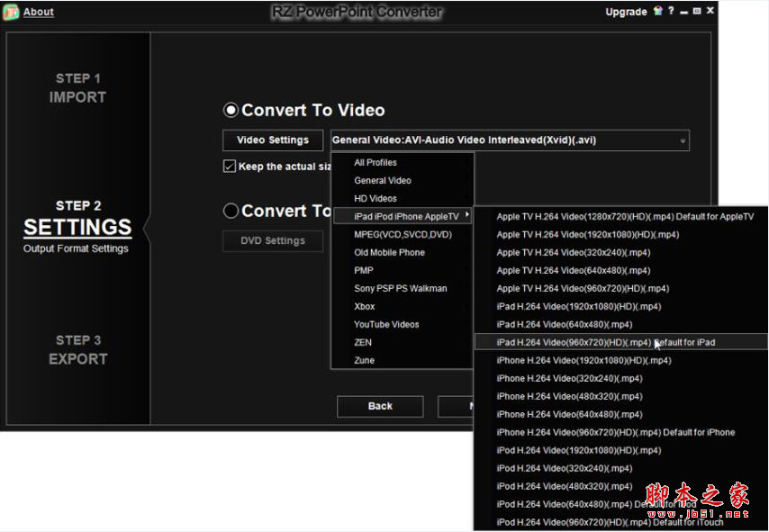Click the Back button
769x532 pixels.
click(x=380, y=407)
